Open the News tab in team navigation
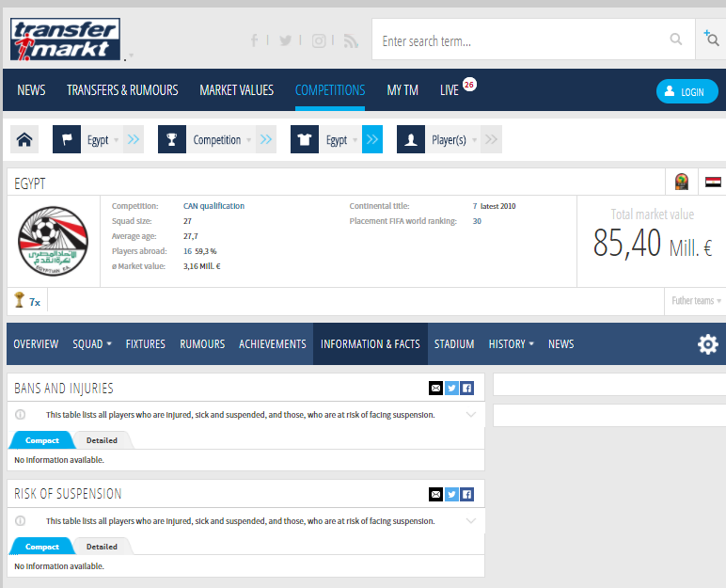This screenshot has height=588, width=726. [x=561, y=343]
